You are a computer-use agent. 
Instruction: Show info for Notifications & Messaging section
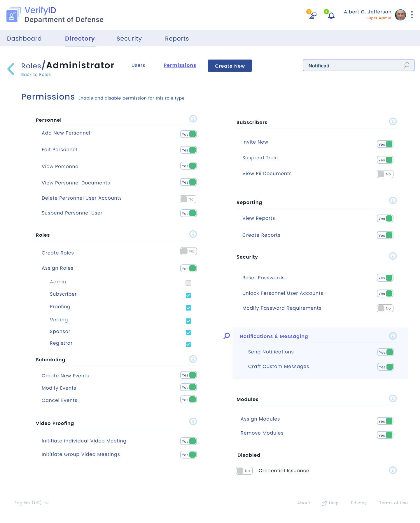393,336
